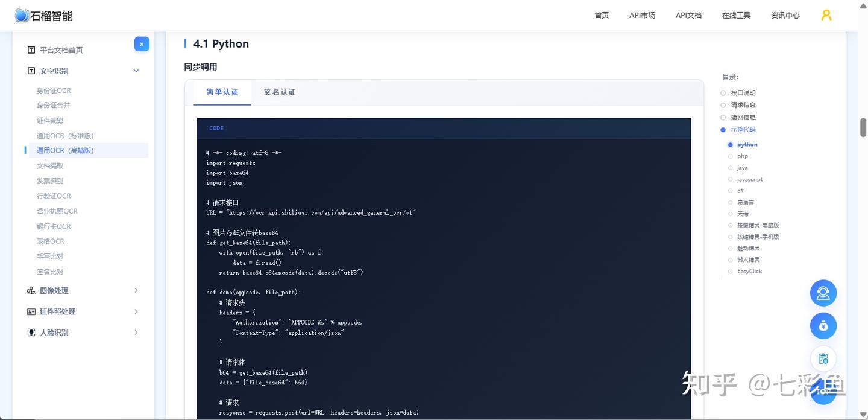The width and height of the screenshot is (868, 420).
Task: Click the 人脸识别 face scan icon
Action: (31, 332)
